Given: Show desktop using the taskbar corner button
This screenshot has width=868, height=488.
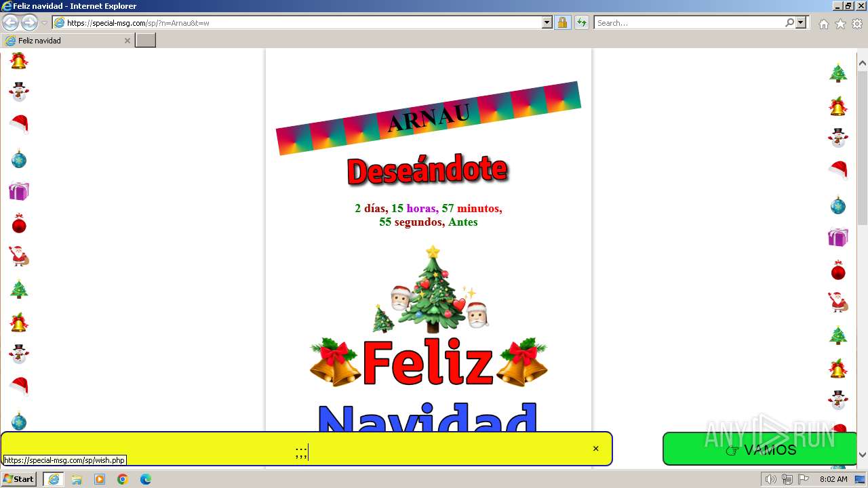Looking at the screenshot, I should pyautogui.click(x=861, y=479).
